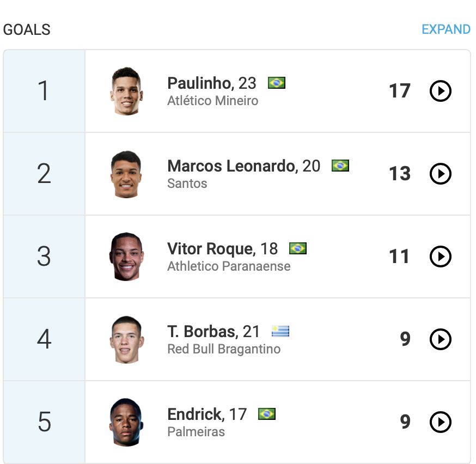The width and height of the screenshot is (476, 464).
Task: Open Marcos Leonardo's player name link
Action: 231,166
